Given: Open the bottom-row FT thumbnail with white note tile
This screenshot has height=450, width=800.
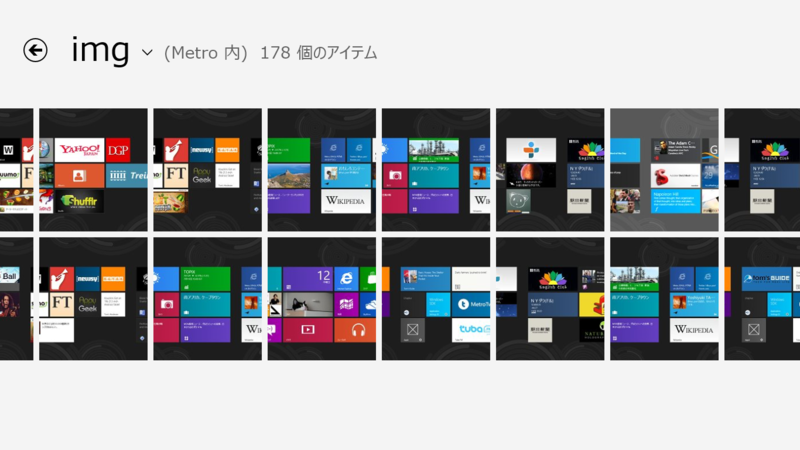Looking at the screenshot, I should click(93, 298).
